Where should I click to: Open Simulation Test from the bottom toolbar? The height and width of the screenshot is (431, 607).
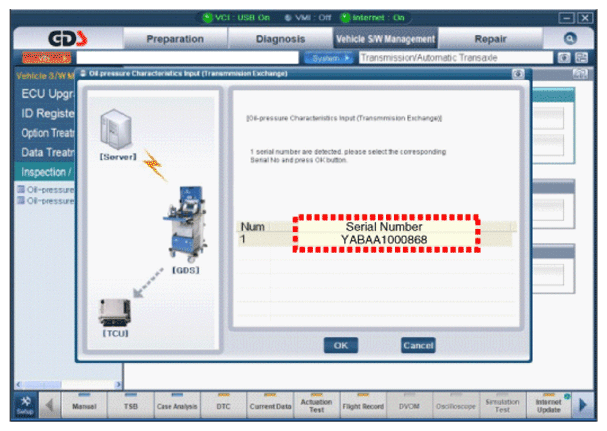click(502, 405)
